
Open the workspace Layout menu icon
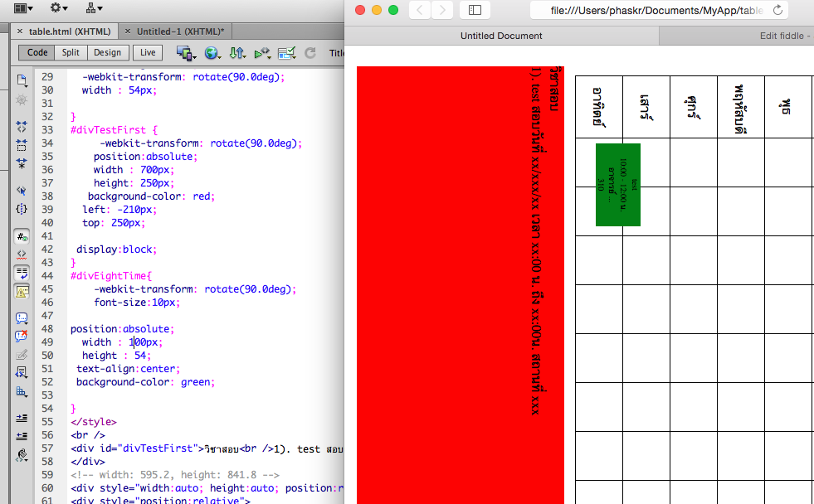click(x=23, y=7)
